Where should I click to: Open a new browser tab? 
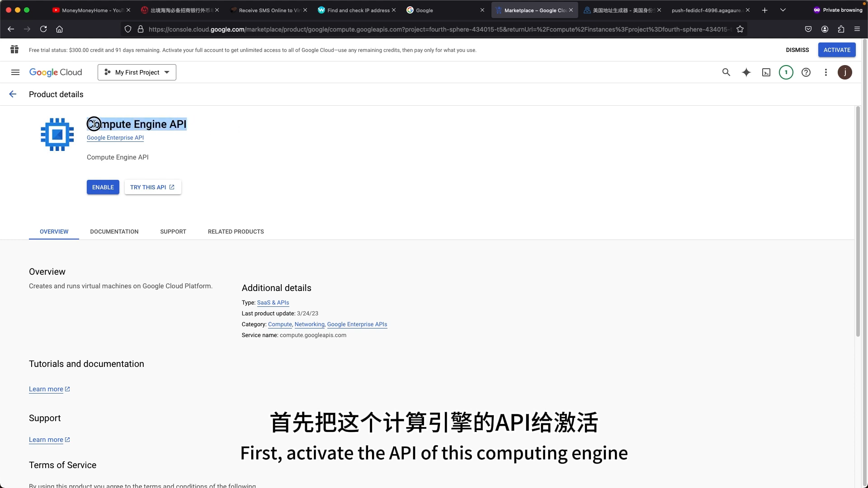[765, 10]
